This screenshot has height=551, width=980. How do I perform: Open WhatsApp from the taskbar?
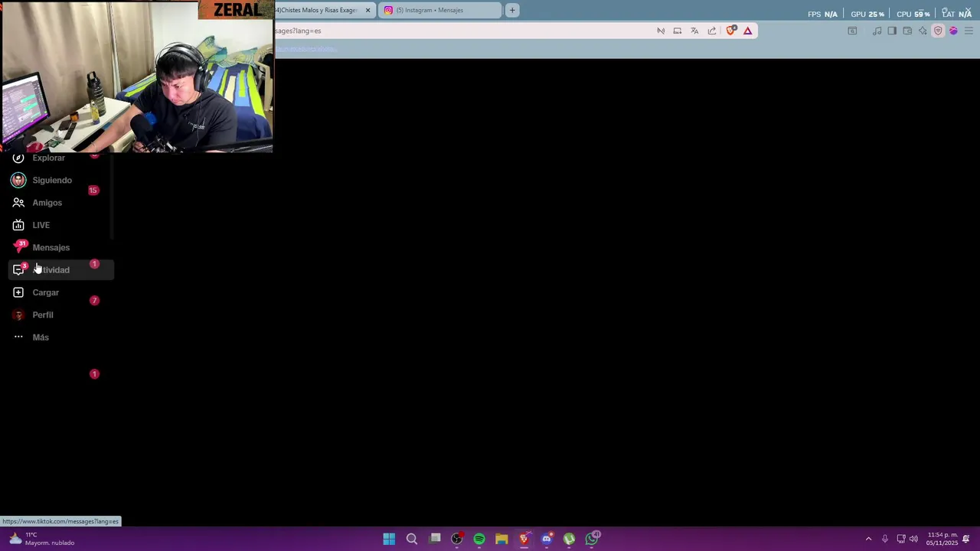pos(592,539)
